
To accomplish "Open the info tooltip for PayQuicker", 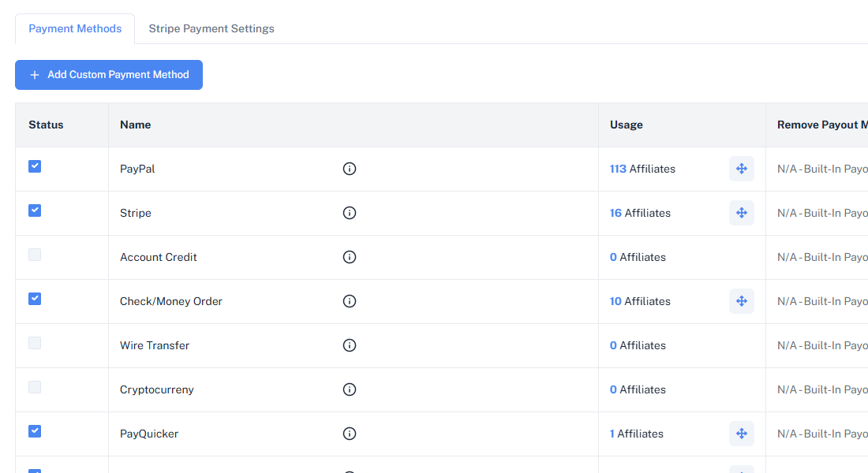I will (x=350, y=433).
